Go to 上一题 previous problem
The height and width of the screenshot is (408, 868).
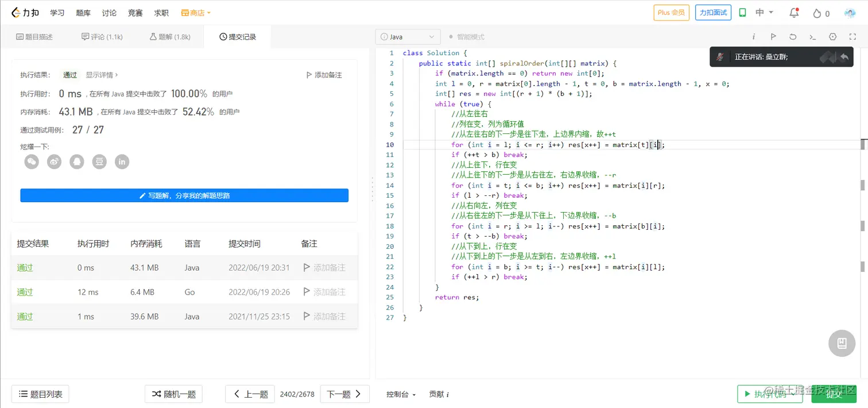click(x=250, y=394)
